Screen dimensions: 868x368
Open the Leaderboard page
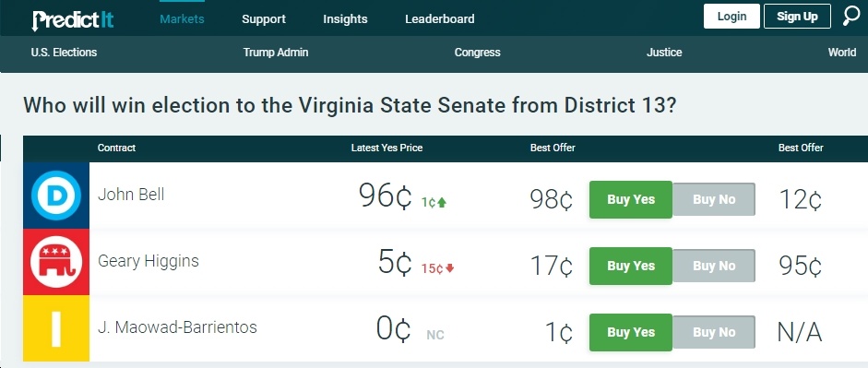coord(440,18)
